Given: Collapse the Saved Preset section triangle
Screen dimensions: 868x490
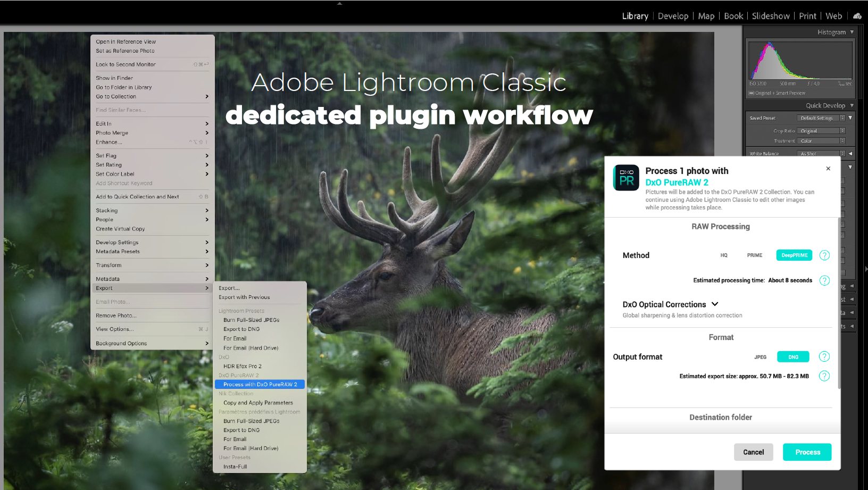Looking at the screenshot, I should point(850,118).
